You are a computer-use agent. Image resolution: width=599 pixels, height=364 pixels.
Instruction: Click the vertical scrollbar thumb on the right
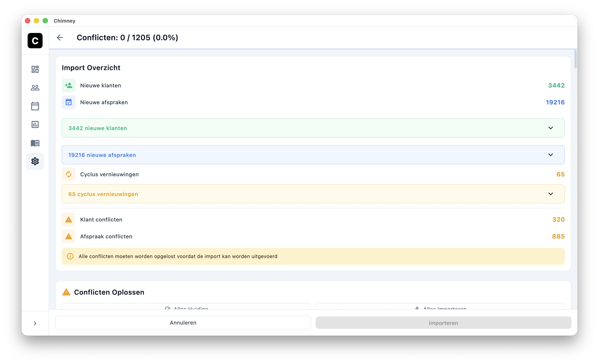point(575,59)
